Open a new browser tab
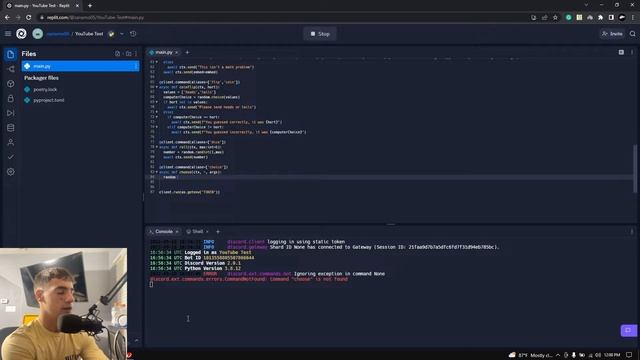Screen dimensions: 640x360 coord(90,6)
